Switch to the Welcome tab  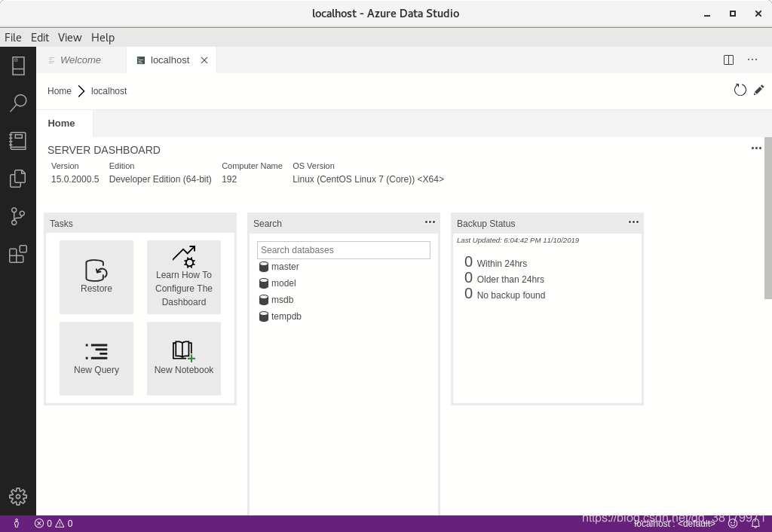(81, 60)
